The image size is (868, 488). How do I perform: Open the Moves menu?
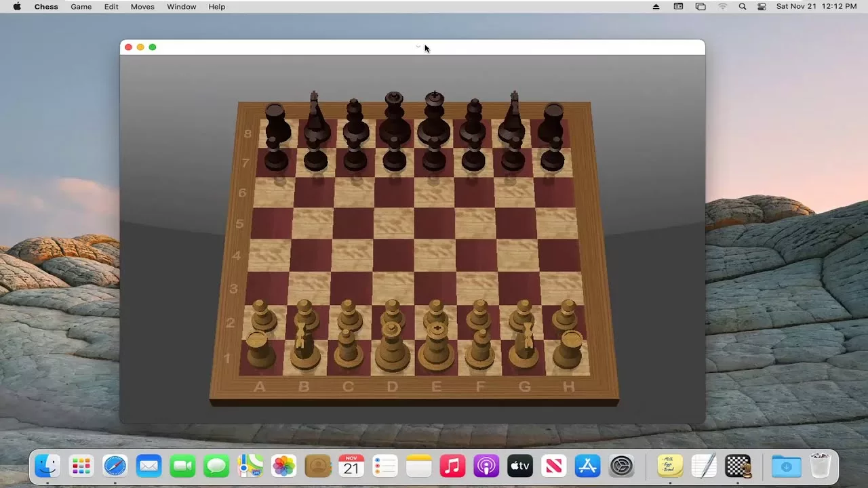[142, 6]
